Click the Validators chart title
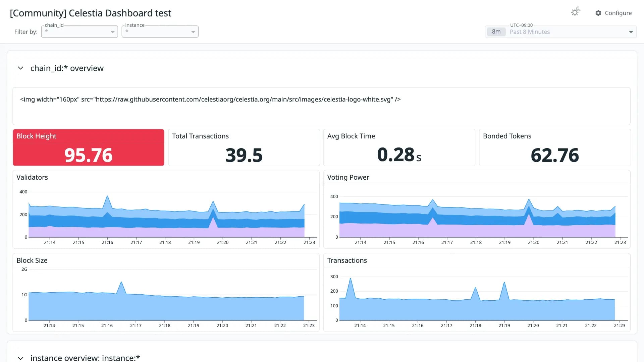This screenshot has width=644, height=362. click(32, 177)
